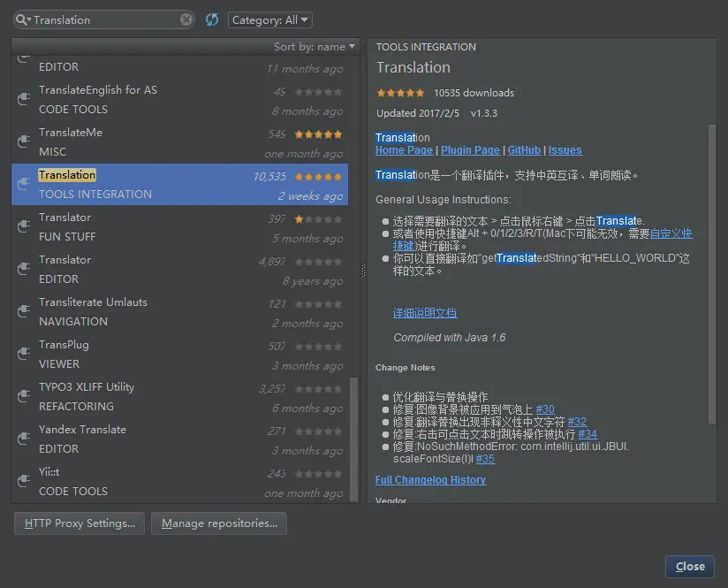This screenshot has width=728, height=588.
Task: Open issue #35 link
Action: coord(485,459)
